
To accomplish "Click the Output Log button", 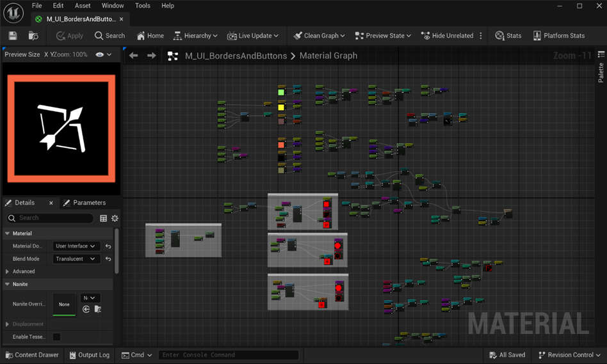I will tap(88, 355).
